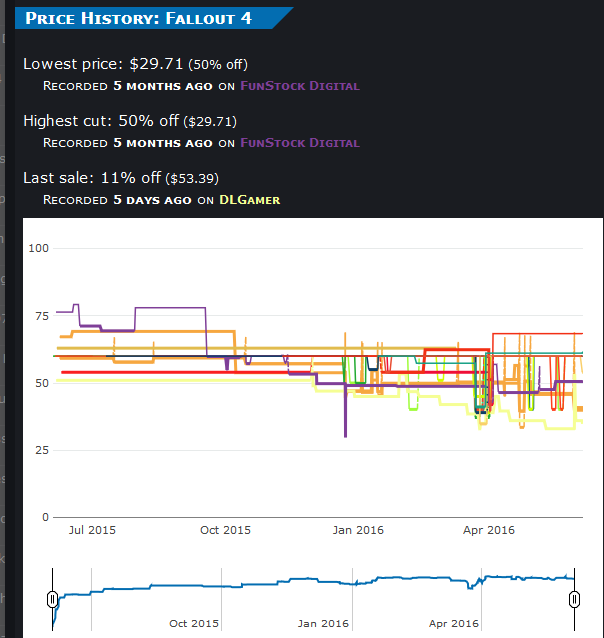604x638 pixels.
Task: Click the right range slider handle
Action: [x=574, y=599]
